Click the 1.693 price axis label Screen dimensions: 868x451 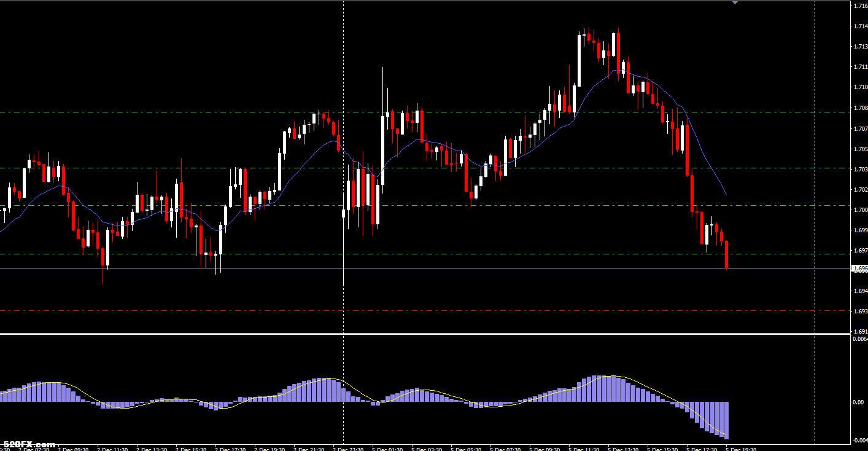point(860,312)
